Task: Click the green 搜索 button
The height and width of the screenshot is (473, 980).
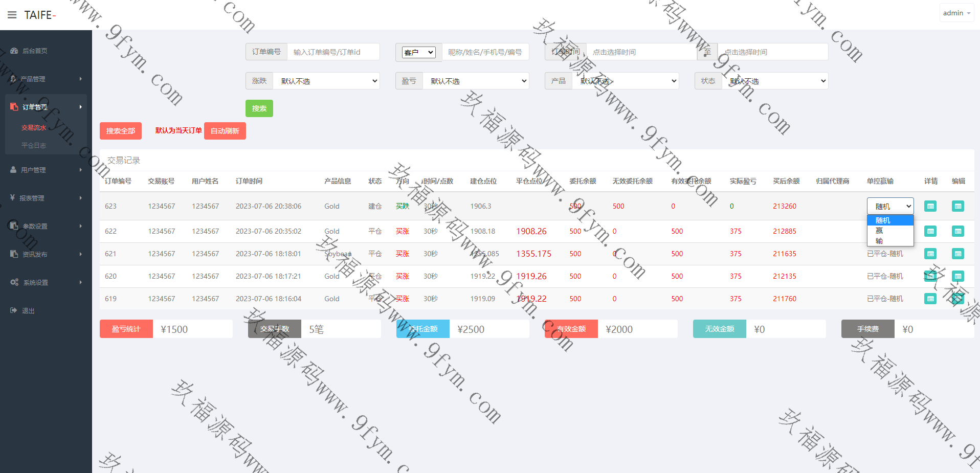Action: click(259, 108)
